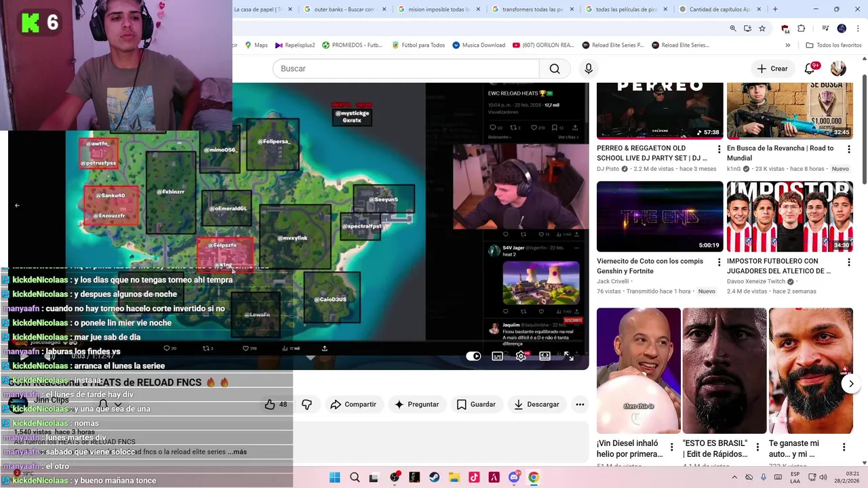868x488 pixels.
Task: Open YouTube notifications bell
Action: 810,68
